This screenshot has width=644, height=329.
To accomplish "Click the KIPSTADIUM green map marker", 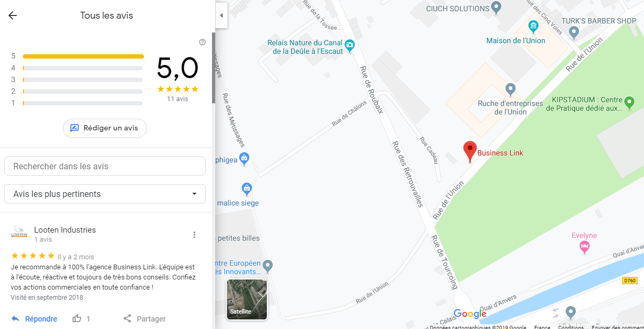I will tap(629, 102).
